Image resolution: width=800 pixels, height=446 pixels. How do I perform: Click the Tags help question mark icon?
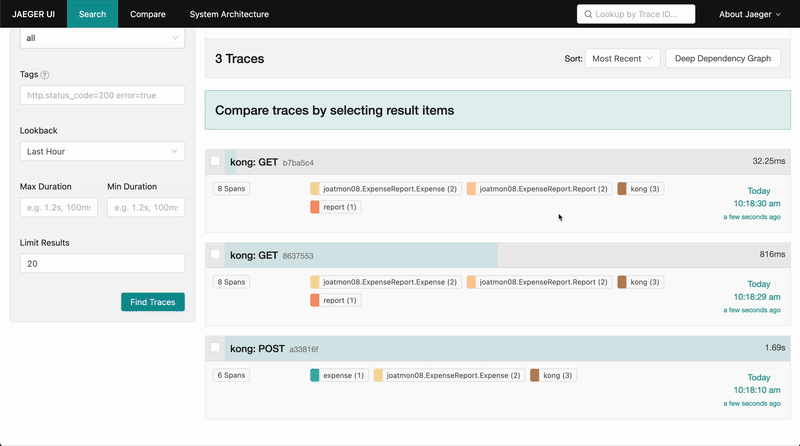(45, 75)
